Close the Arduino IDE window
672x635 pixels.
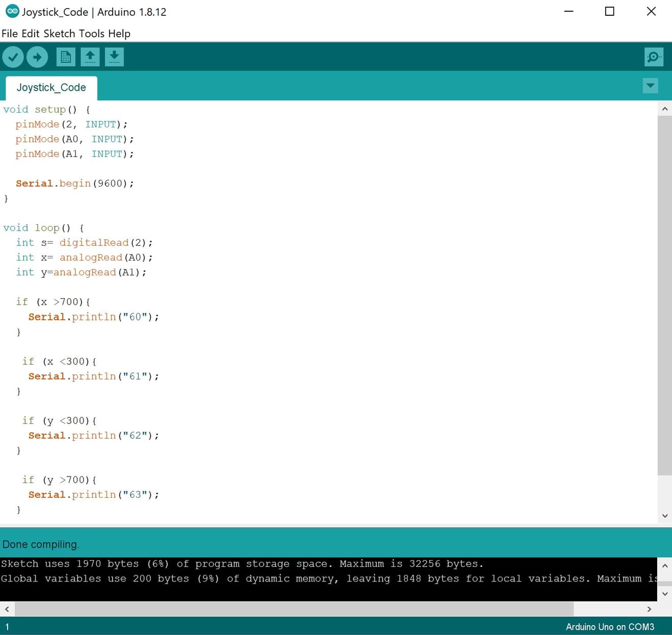(651, 11)
